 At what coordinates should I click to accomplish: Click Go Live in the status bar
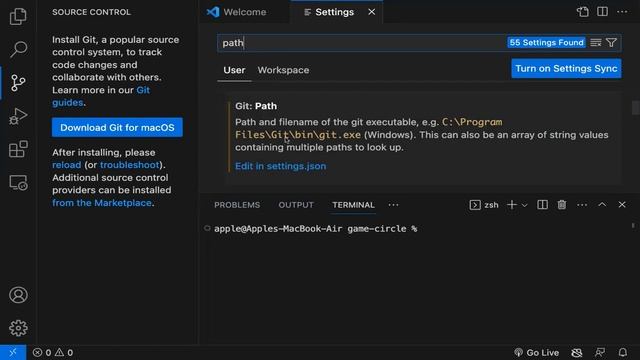[536, 352]
